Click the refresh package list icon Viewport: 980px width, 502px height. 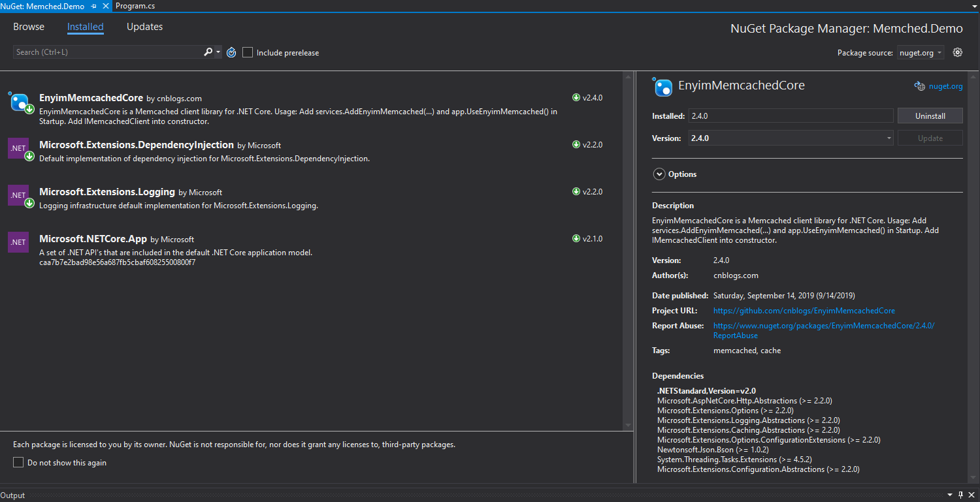point(231,52)
